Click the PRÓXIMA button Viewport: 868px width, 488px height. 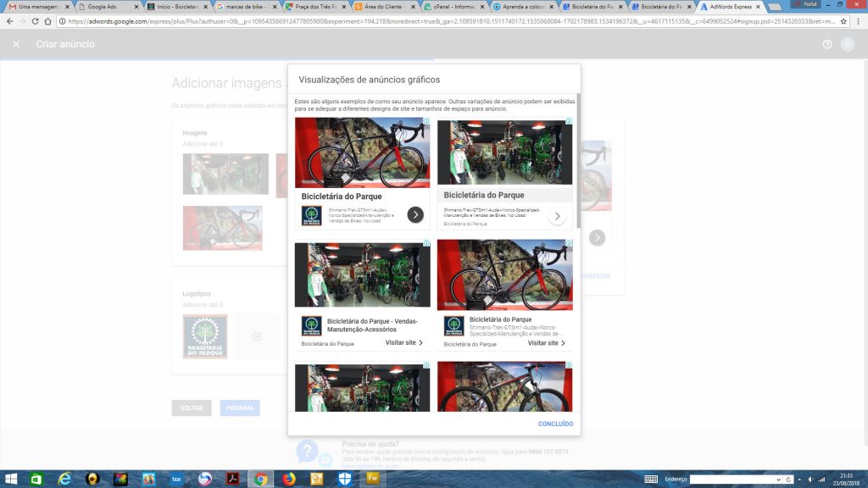(x=240, y=408)
